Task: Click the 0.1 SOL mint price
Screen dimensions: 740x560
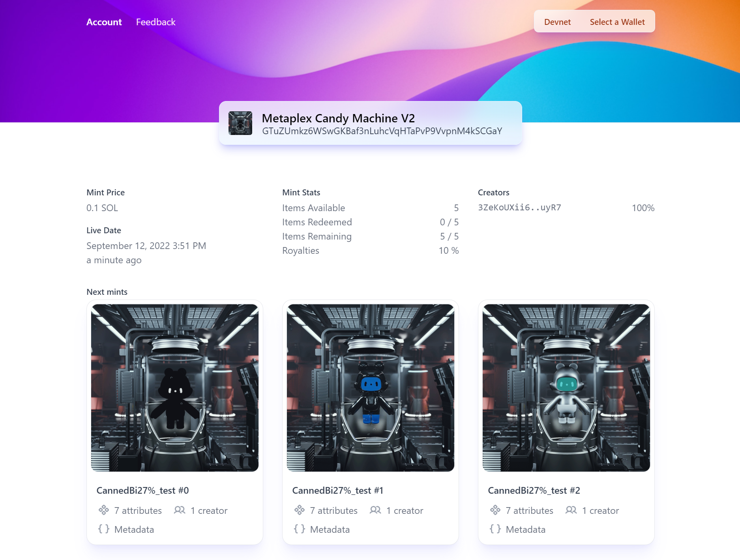Action: click(x=102, y=208)
